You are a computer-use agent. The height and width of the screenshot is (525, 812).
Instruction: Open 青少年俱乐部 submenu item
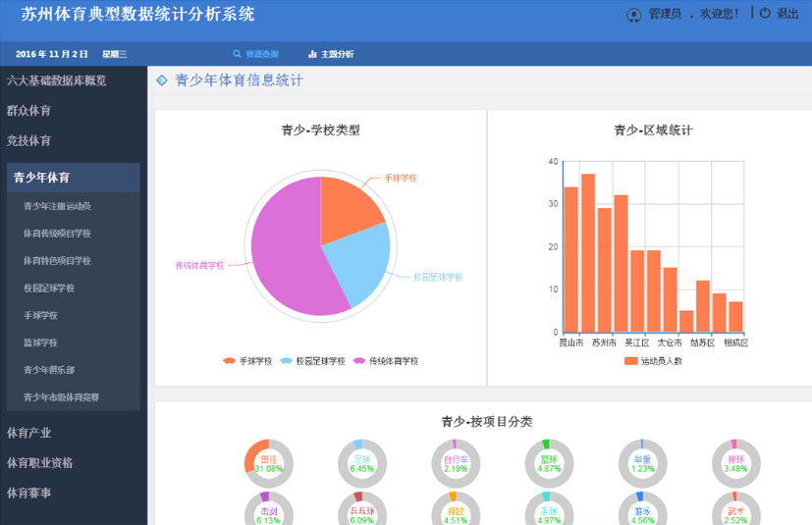point(49,370)
